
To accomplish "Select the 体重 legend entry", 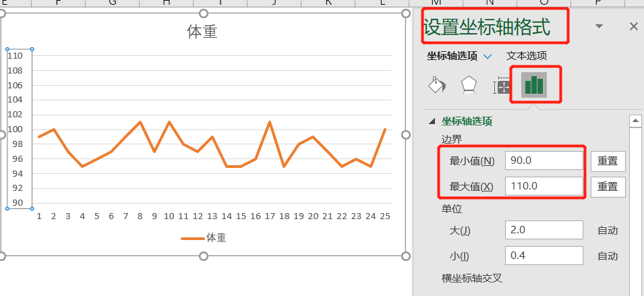I will tap(203, 237).
